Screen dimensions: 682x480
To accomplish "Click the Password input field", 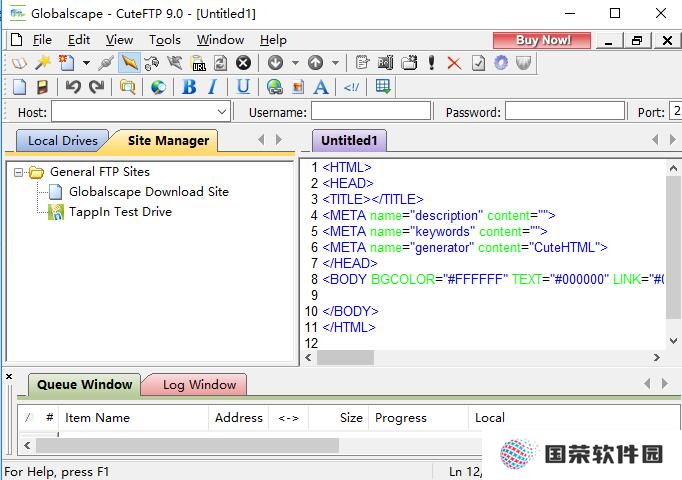I will click(x=565, y=111).
